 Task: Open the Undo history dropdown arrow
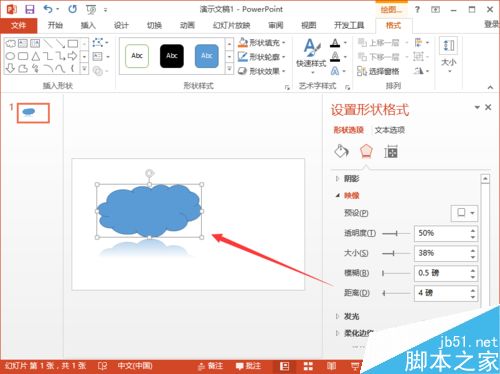58,9
